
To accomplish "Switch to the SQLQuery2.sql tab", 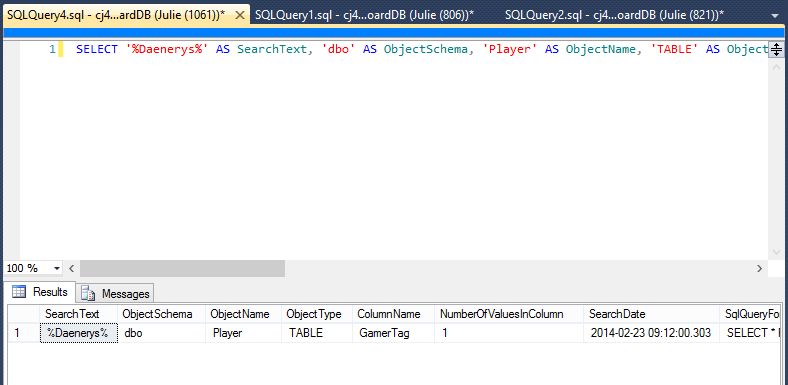I will 615,16.
